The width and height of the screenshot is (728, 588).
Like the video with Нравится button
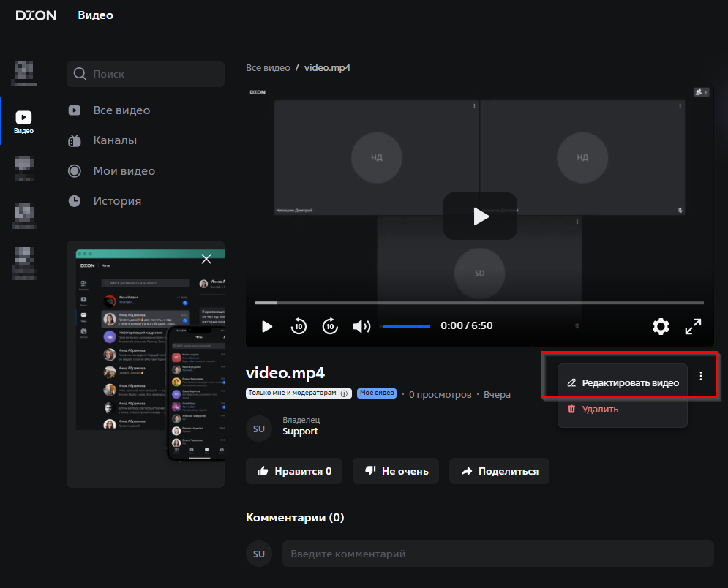tap(295, 471)
